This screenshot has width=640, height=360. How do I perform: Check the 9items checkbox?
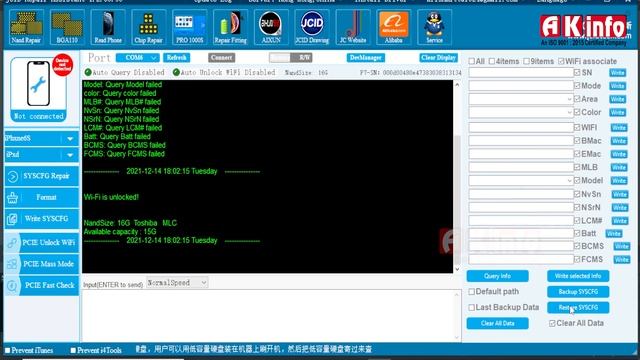(526, 61)
